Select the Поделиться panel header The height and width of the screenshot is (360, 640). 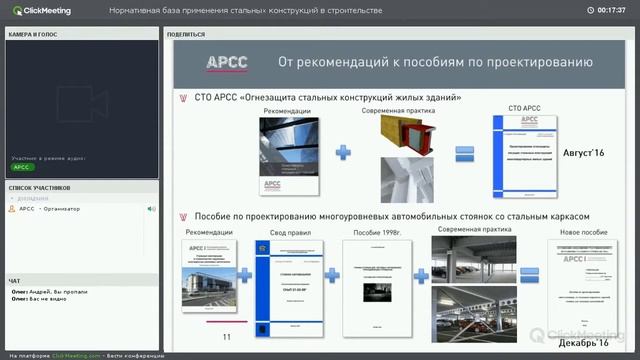pyautogui.click(x=399, y=34)
